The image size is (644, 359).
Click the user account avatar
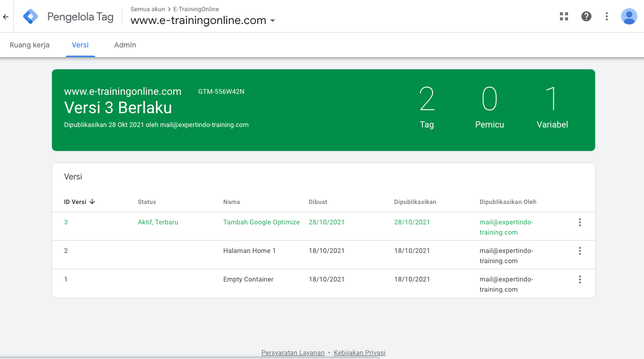tap(629, 16)
